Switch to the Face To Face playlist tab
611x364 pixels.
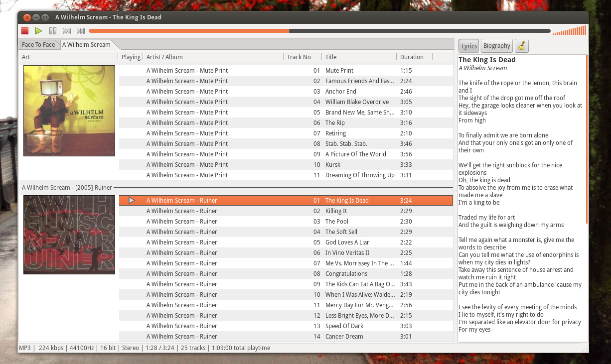click(38, 45)
